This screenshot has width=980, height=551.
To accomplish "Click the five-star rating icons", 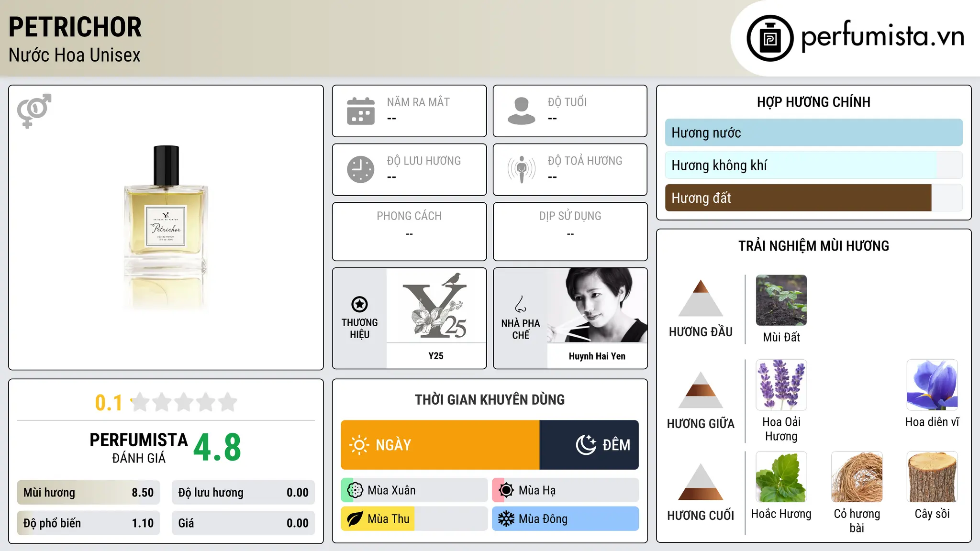I will coord(184,402).
